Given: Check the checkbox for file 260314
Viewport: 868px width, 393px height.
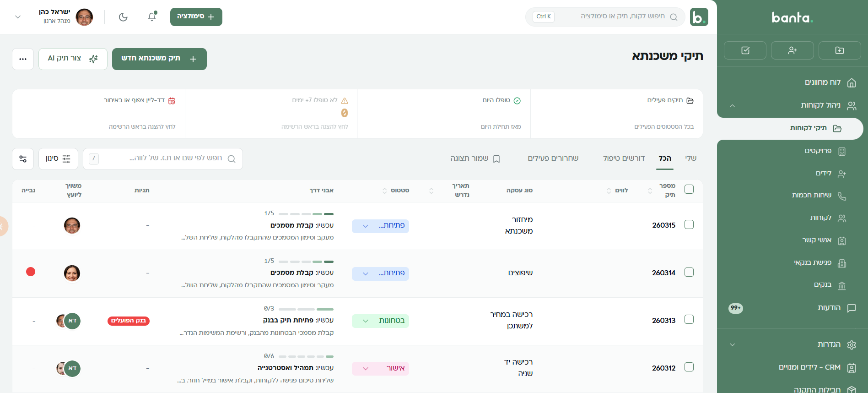Looking at the screenshot, I should (x=689, y=272).
